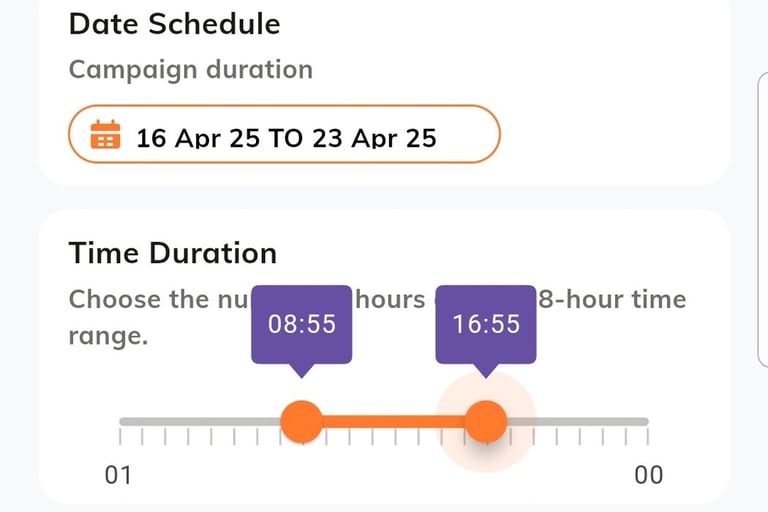The height and width of the screenshot is (512, 768).
Task: Click the 00 label under the slider
Action: (x=649, y=475)
